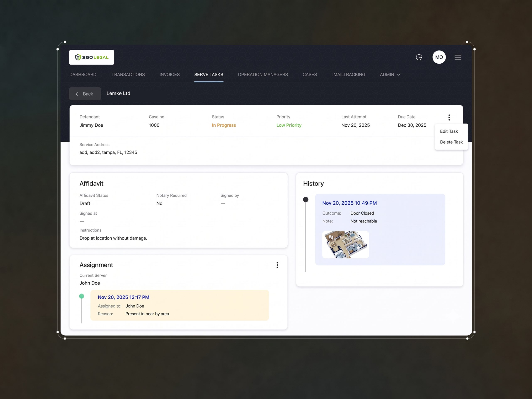The image size is (532, 399).
Task: Click case number 1000
Action: (x=154, y=125)
